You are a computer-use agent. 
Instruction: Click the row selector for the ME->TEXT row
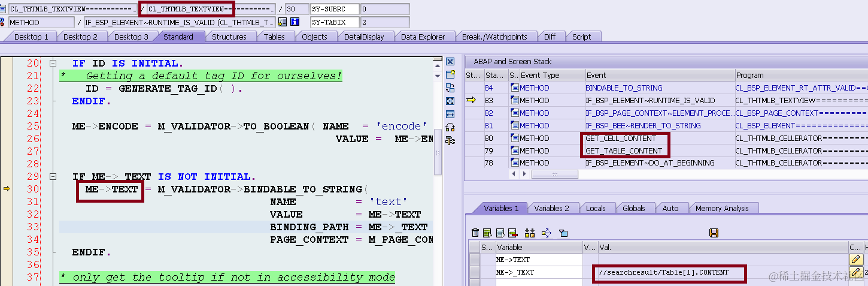(x=475, y=260)
